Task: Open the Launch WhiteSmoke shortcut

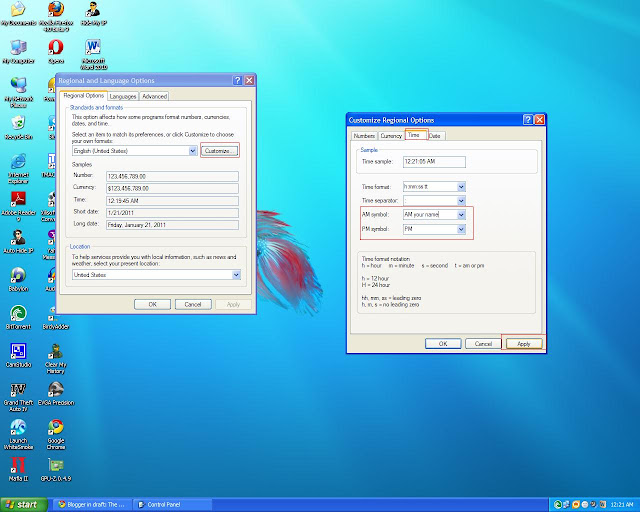Action: (x=18, y=434)
